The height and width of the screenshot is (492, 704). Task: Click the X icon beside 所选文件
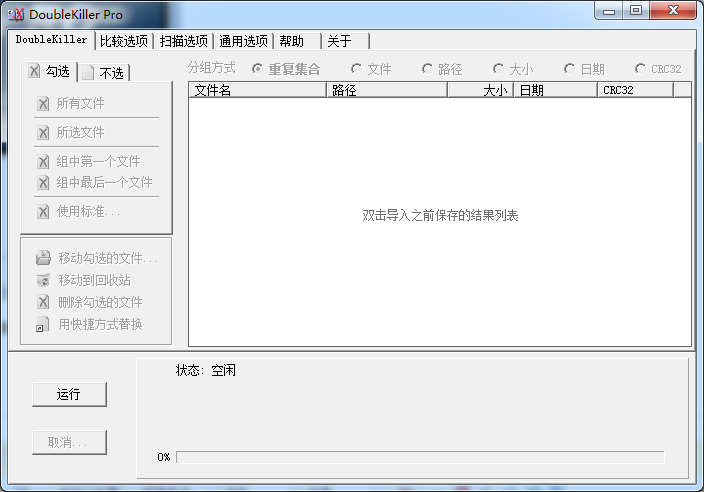click(43, 132)
